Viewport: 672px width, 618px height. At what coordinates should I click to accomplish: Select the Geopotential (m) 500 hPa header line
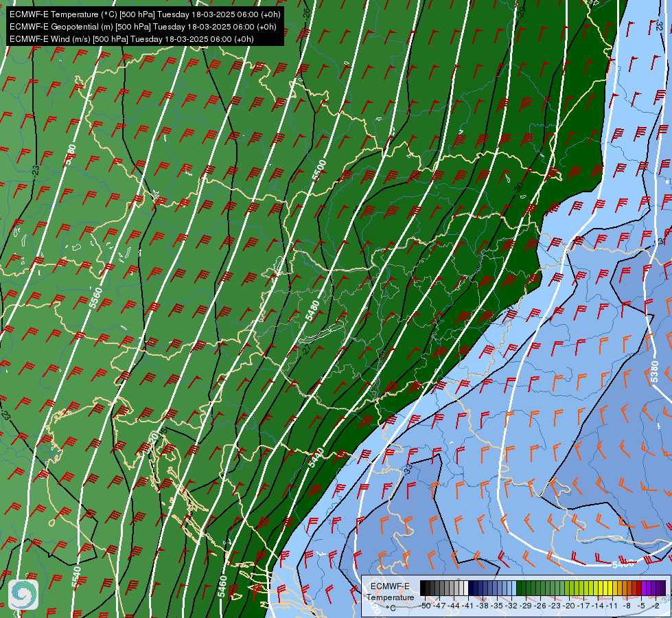[x=143, y=27]
